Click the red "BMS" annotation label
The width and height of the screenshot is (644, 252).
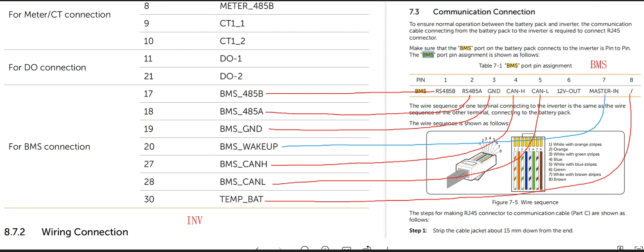[x=598, y=65]
